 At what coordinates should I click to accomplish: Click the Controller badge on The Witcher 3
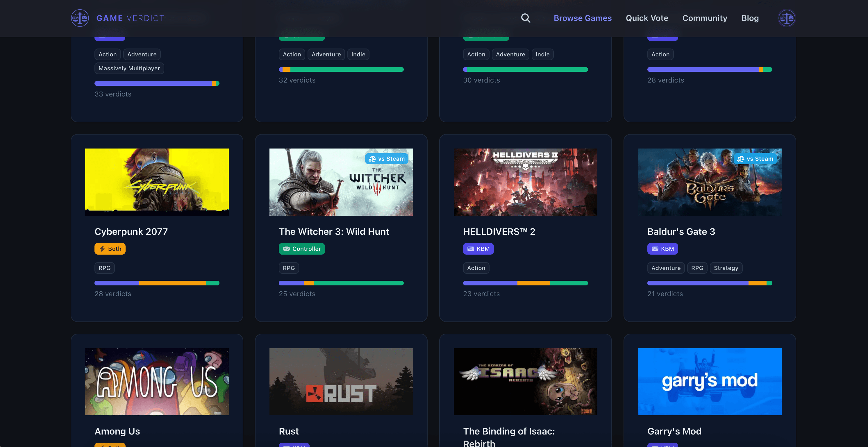(301, 248)
